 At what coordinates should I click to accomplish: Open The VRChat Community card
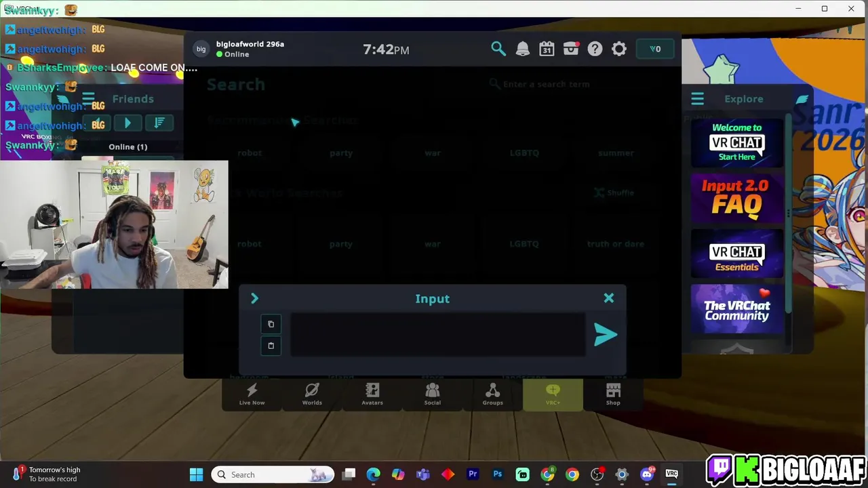point(737,309)
